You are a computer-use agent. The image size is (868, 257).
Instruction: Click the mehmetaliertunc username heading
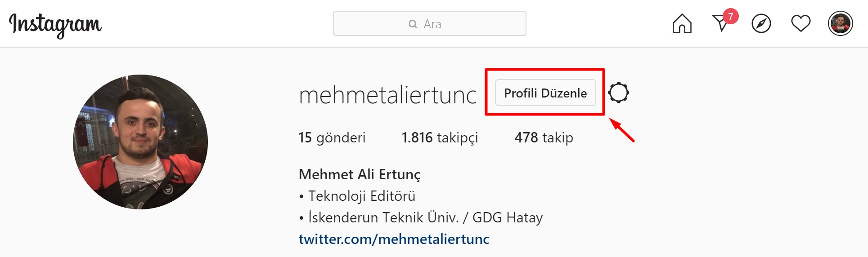[387, 95]
